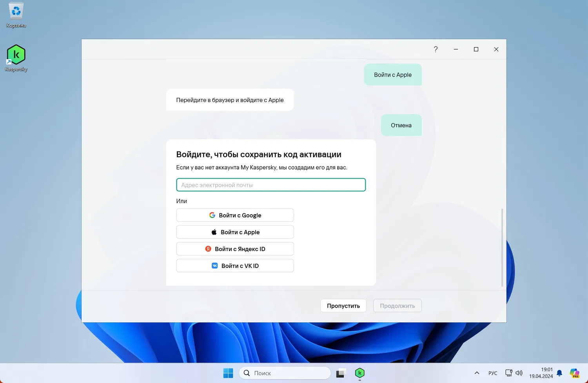Open network settings tray icon
Screen dimensions: 588x383
(509, 373)
